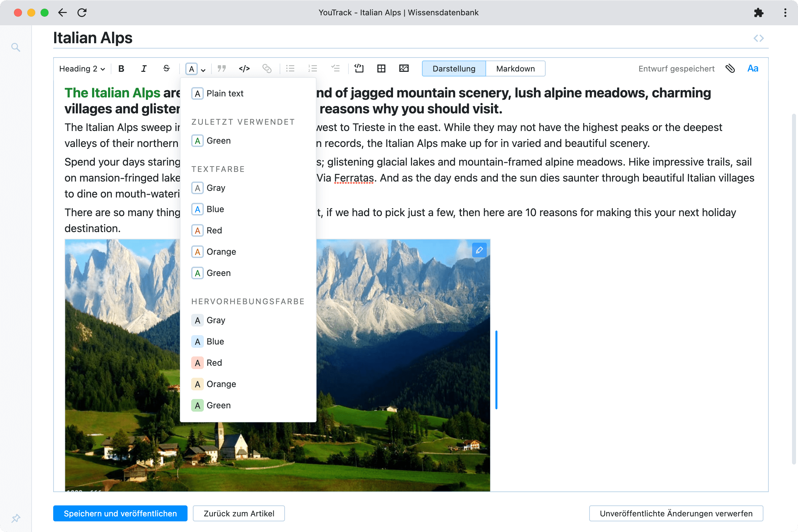This screenshot has height=532, width=798.
Task: Attach a file with the paperclip
Action: 730,68
